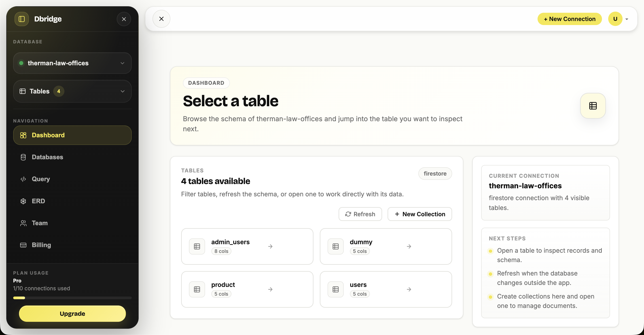Open the user avatar U menu
Viewport: 644px width, 335px height.
(615, 19)
